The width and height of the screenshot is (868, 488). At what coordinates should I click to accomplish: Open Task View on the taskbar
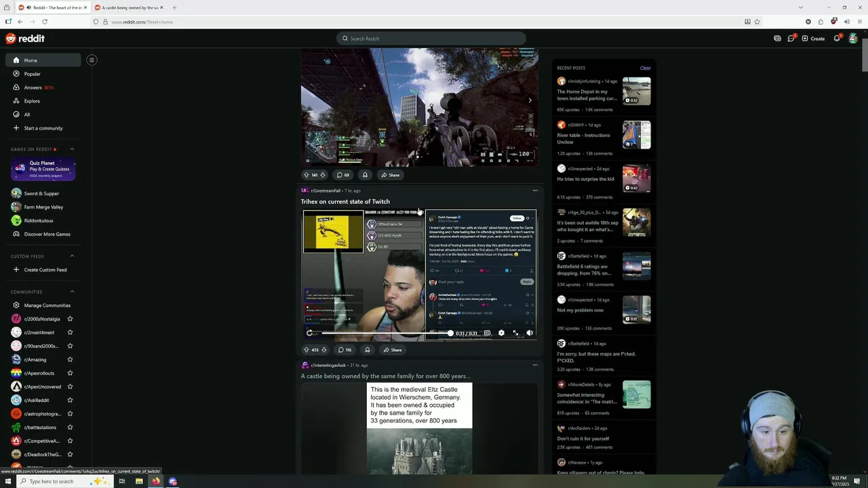[122, 481]
